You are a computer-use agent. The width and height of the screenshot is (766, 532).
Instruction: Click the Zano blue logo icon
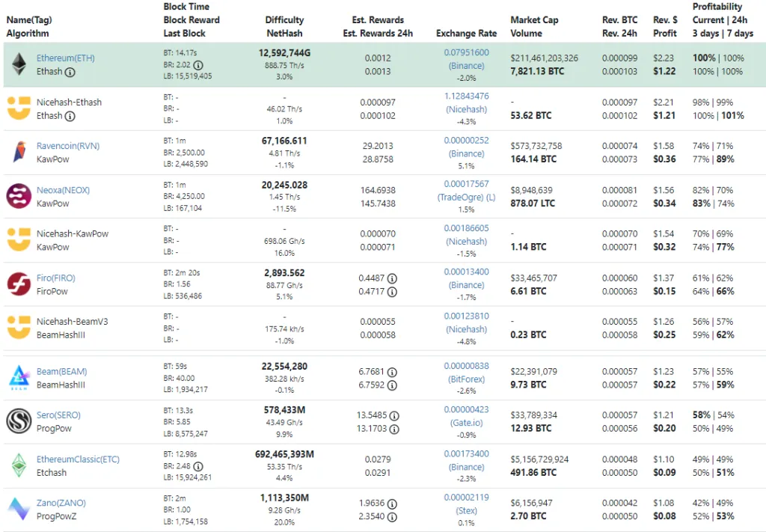point(19,509)
